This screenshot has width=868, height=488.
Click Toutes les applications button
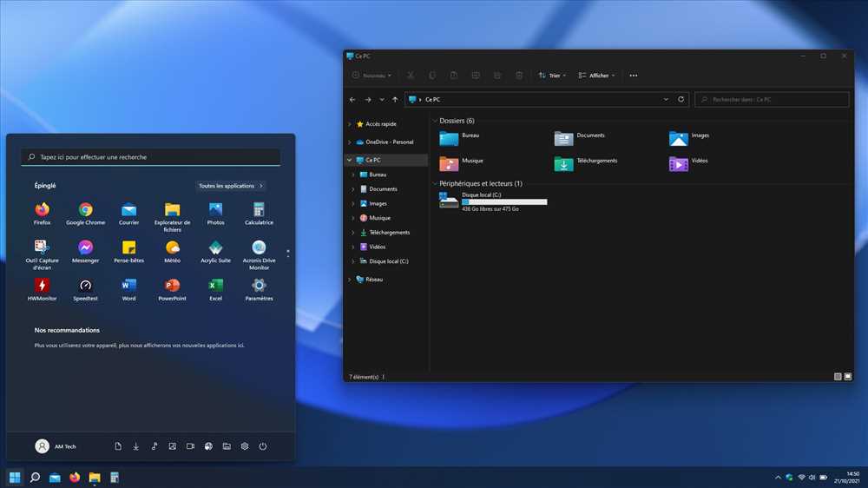[x=231, y=186]
